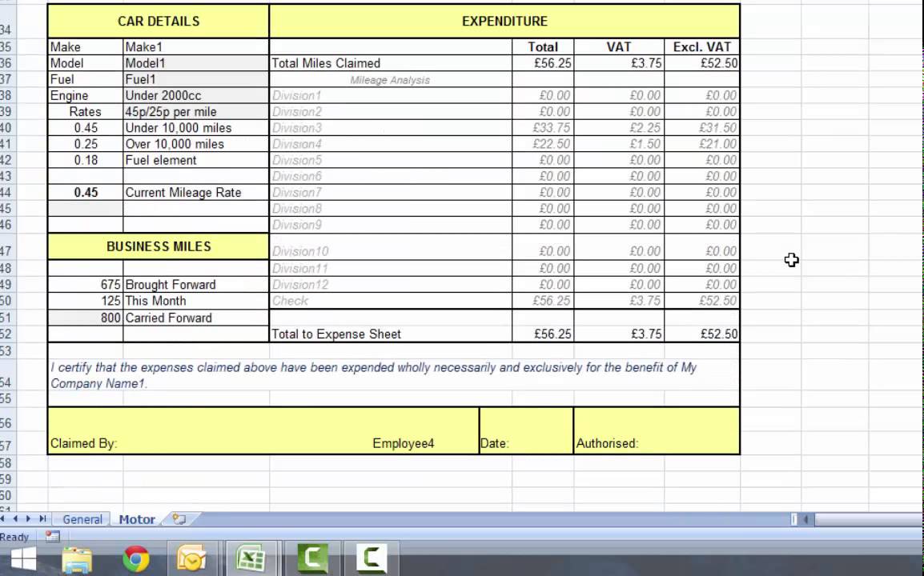Select the Fuel element cell

pyautogui.click(x=195, y=160)
